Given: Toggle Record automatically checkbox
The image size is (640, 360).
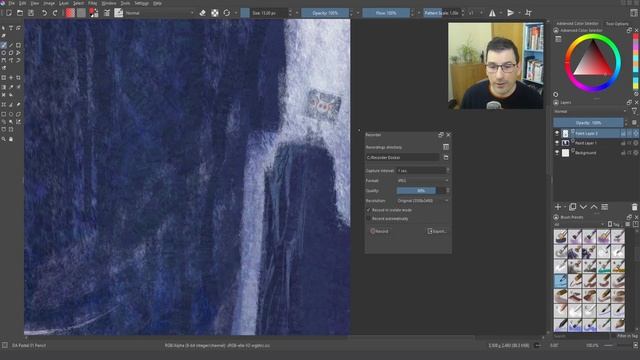Looking at the screenshot, I should [368, 219].
